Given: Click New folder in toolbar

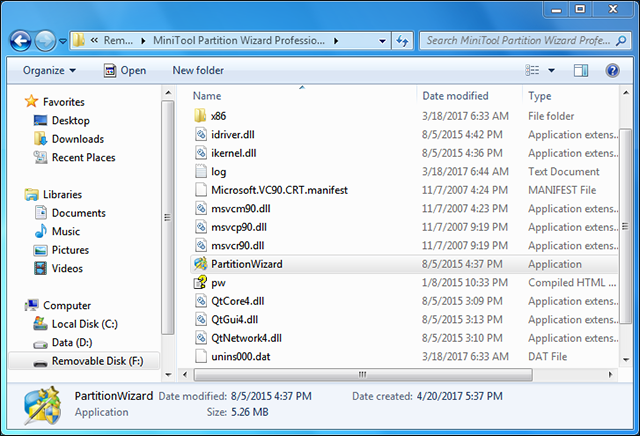Looking at the screenshot, I should pyautogui.click(x=198, y=71).
